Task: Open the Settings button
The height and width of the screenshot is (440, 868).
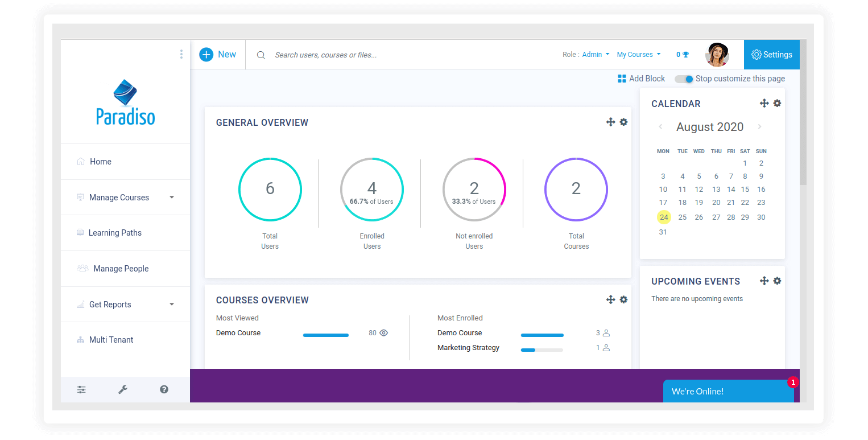Action: 771,54
